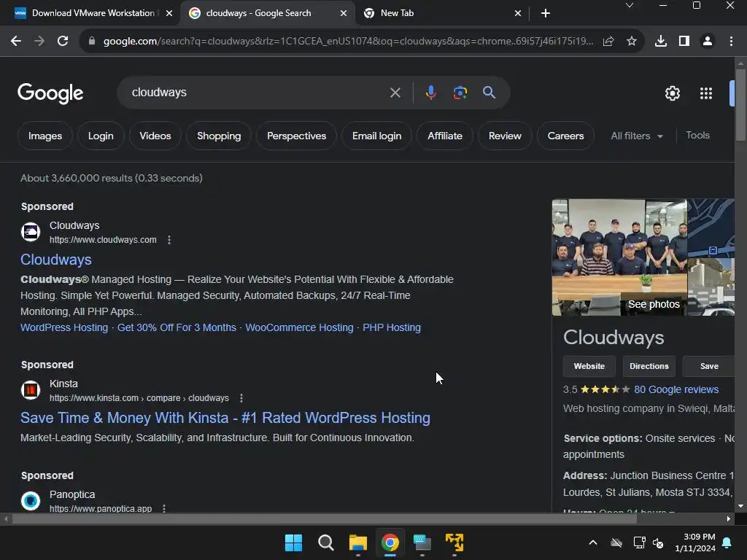Open Chrome three-dot menu
Viewport: 747px width, 560px height.
[x=731, y=41]
